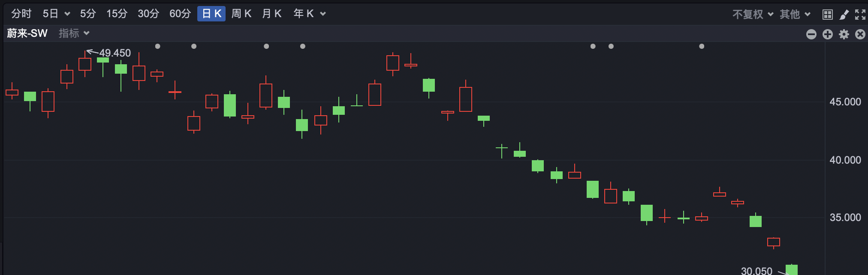This screenshot has height=275, width=868.
Task: Open the 不复权 adjustment dropdown
Action: click(753, 14)
